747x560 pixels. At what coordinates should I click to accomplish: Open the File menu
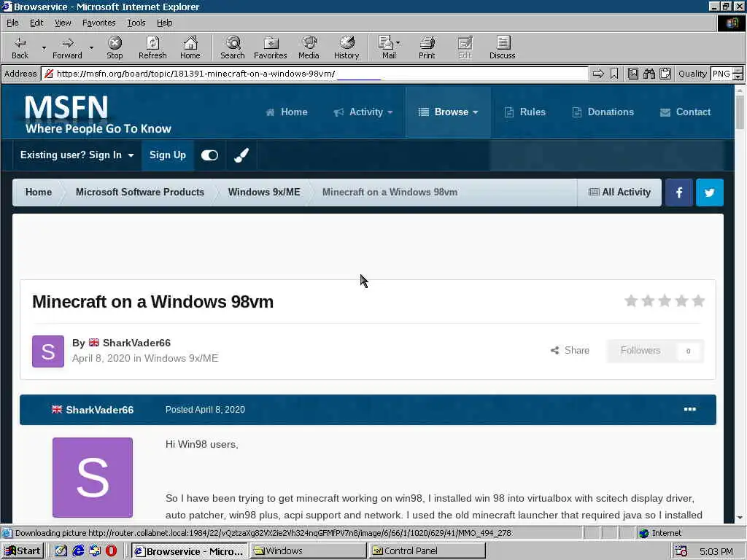click(12, 23)
